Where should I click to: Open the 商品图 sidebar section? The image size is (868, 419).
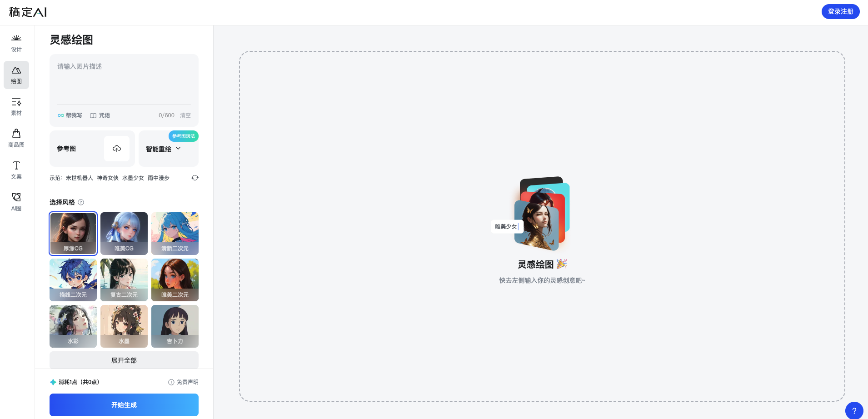[16, 139]
